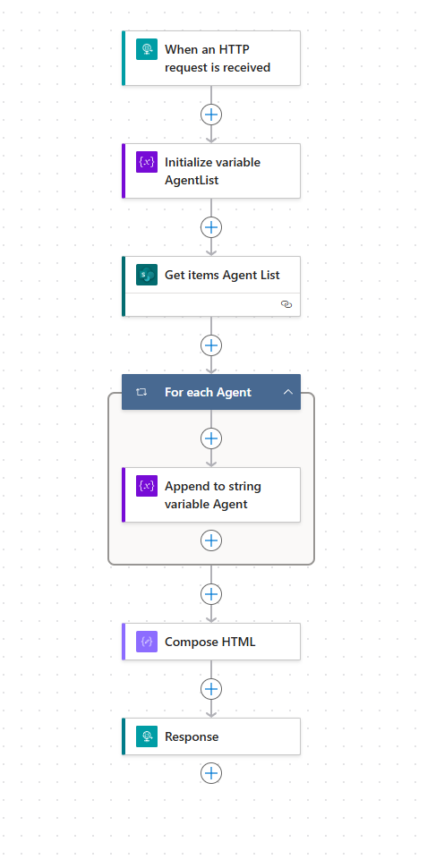
Task: Click the Response action icon
Action: tap(147, 736)
